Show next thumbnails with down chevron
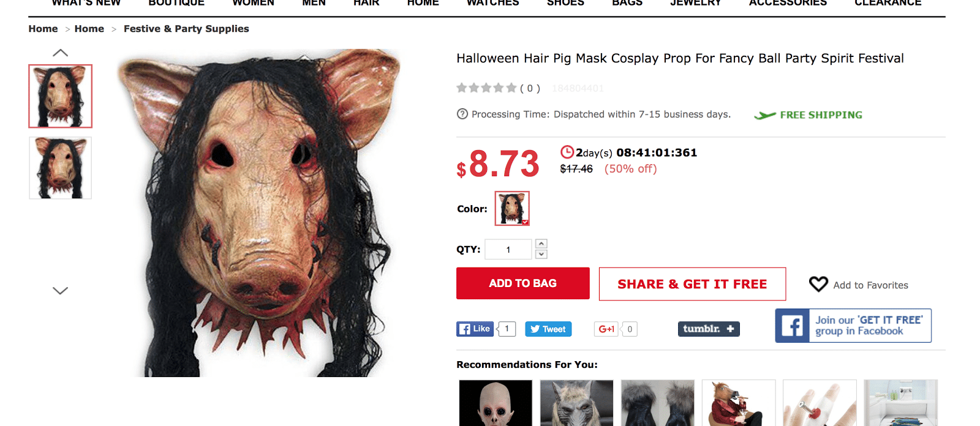 (x=60, y=291)
